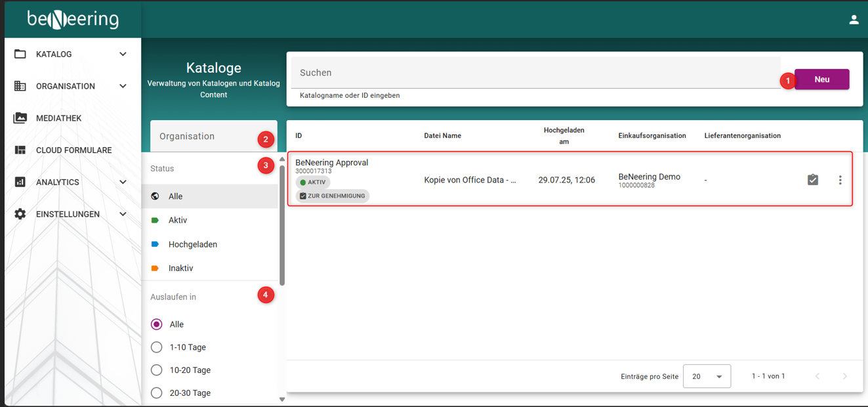This screenshot has width=868, height=407.
Task: Open the BeNeering Approval catalog entry
Action: click(331, 163)
